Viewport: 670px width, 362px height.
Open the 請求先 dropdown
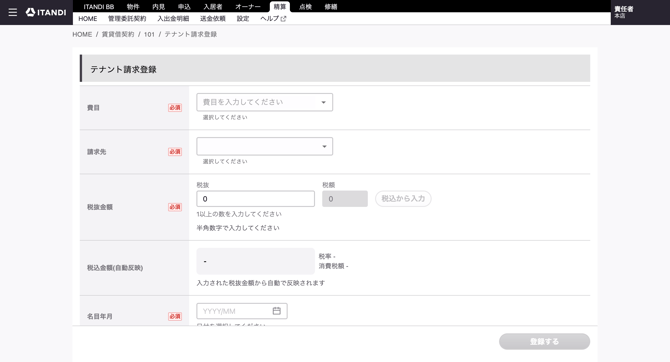(264, 146)
